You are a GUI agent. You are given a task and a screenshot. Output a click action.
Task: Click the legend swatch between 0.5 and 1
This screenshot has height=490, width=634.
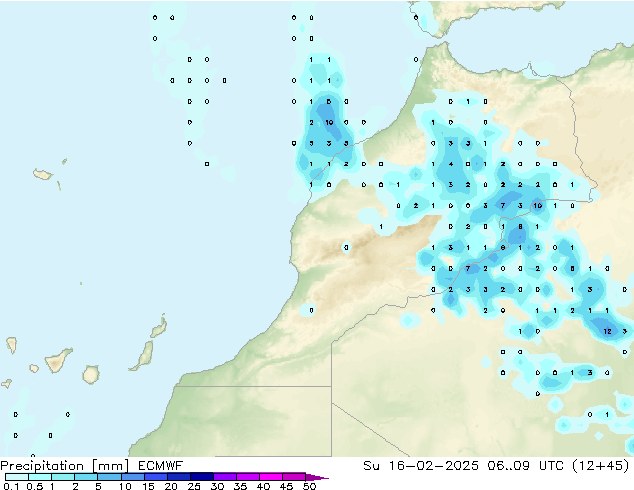(40, 477)
